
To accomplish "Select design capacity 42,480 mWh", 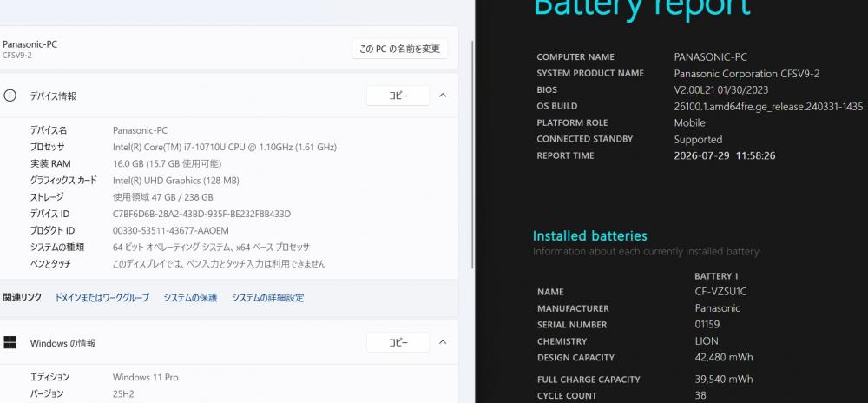I will [x=724, y=358].
